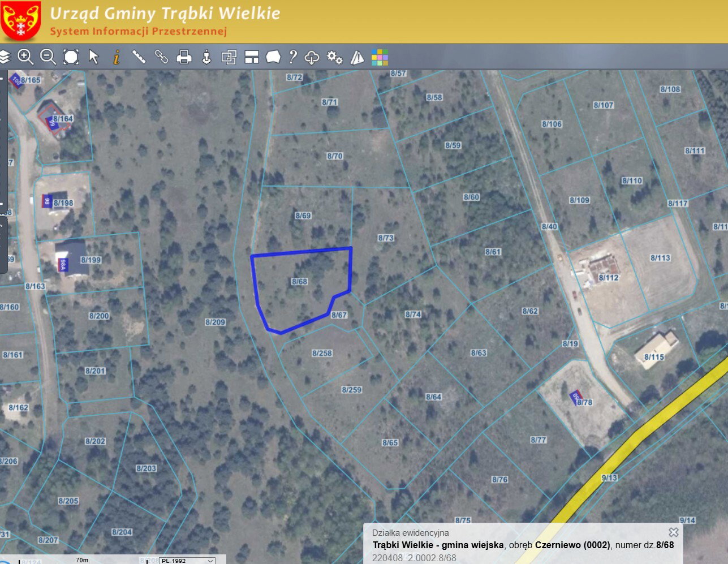Click the zoom in magnifier tool
This screenshot has height=564, width=728.
point(25,57)
